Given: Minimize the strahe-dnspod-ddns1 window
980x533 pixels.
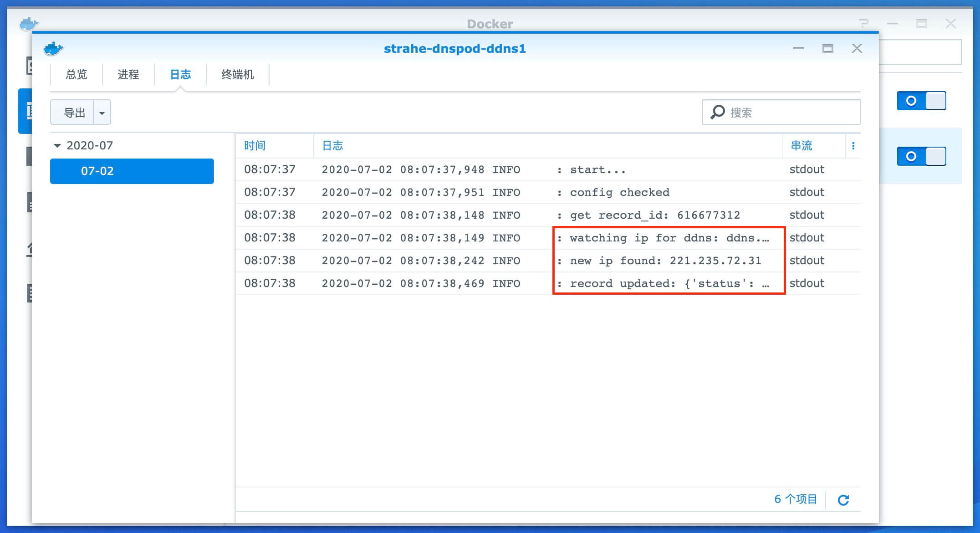Looking at the screenshot, I should (798, 48).
